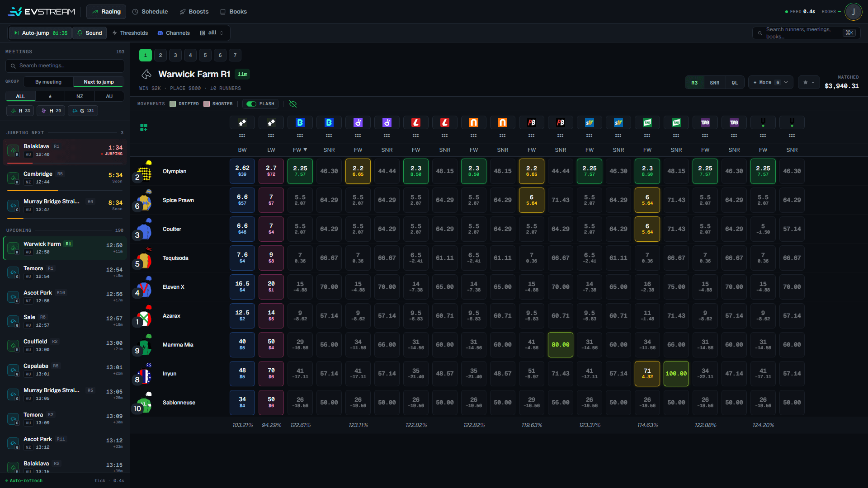
Task: Open the 'all' channel selector dropdown
Action: pos(212,33)
